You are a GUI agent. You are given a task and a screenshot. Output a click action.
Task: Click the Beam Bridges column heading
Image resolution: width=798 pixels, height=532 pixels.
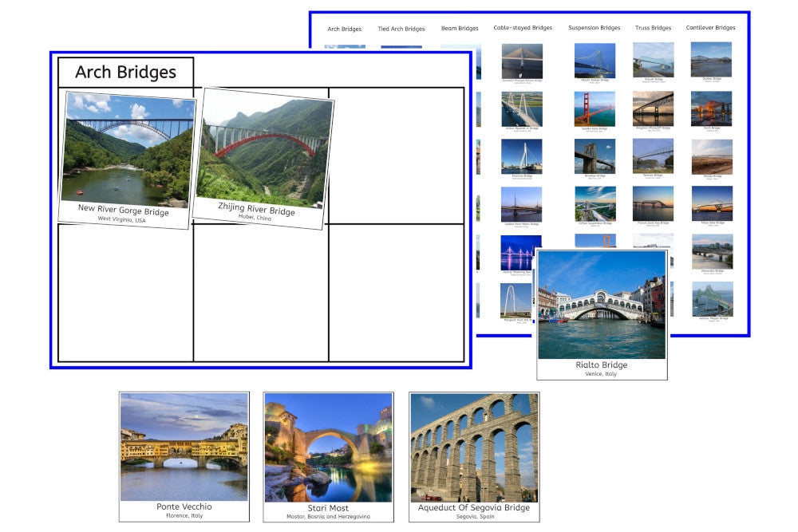(x=460, y=29)
